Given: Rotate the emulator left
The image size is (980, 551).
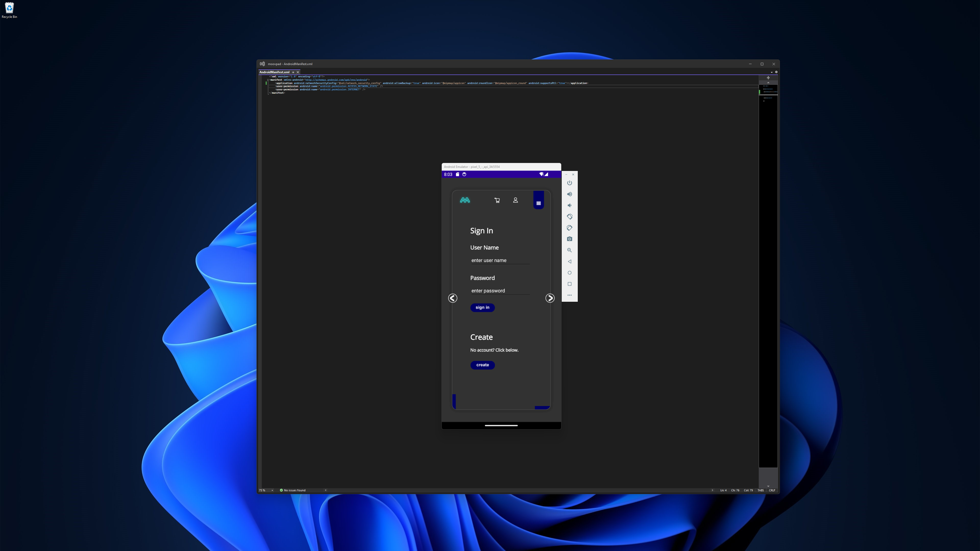Looking at the screenshot, I should pos(570,217).
